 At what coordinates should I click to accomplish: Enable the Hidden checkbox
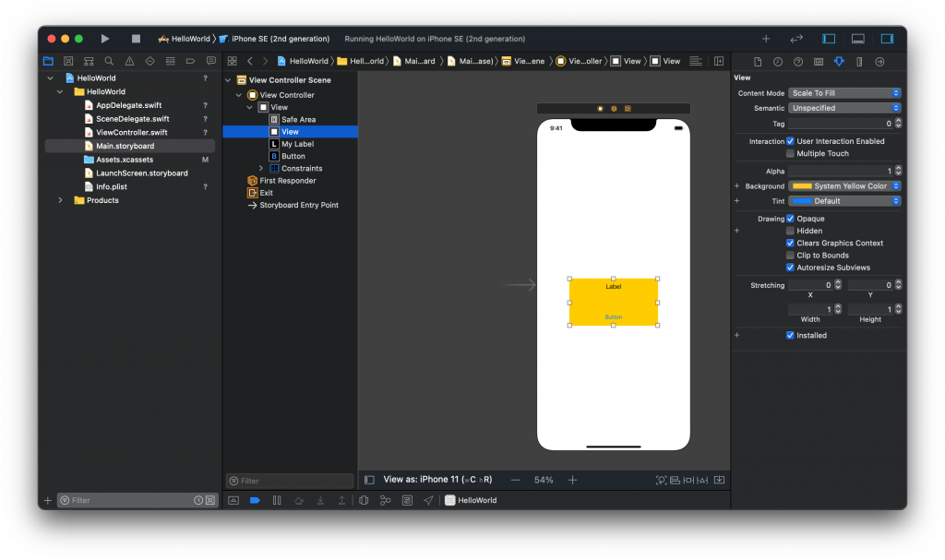click(x=790, y=231)
